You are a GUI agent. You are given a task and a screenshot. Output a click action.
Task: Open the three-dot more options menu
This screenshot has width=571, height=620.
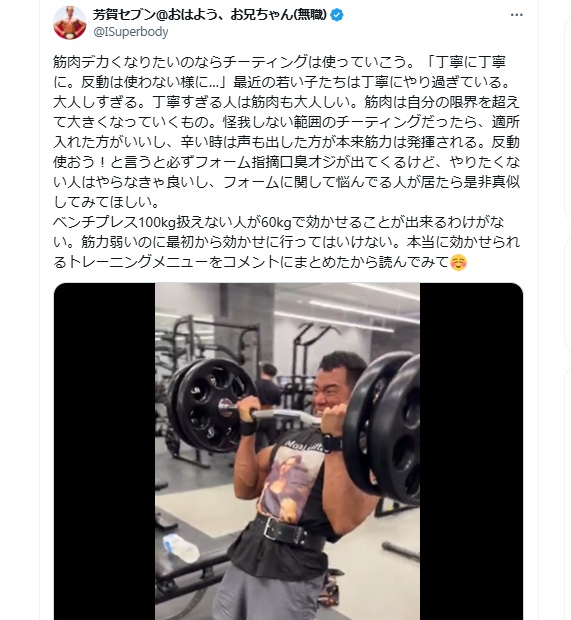[516, 15]
